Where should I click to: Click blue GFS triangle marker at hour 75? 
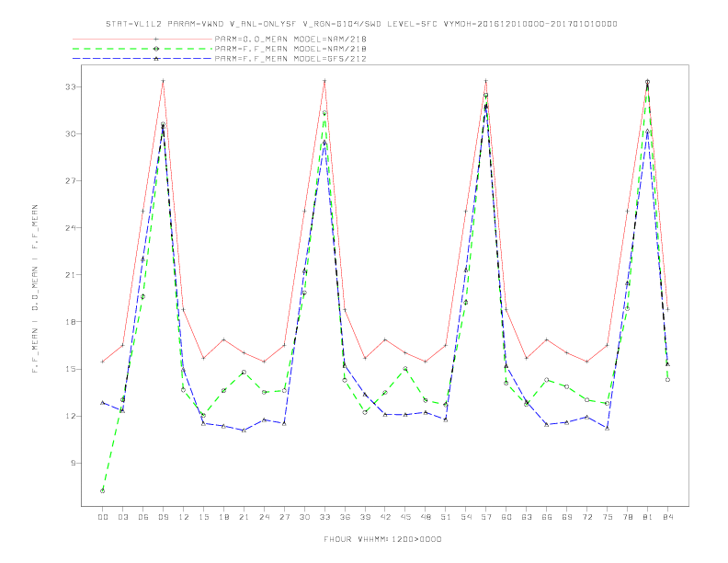coord(608,428)
